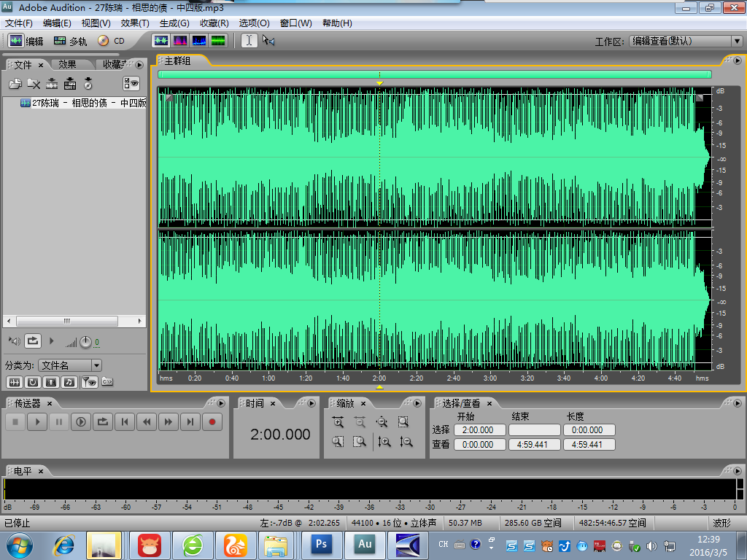This screenshot has height=560, width=747.
Task: Click the view end time field 4:59.441
Action: click(535, 444)
